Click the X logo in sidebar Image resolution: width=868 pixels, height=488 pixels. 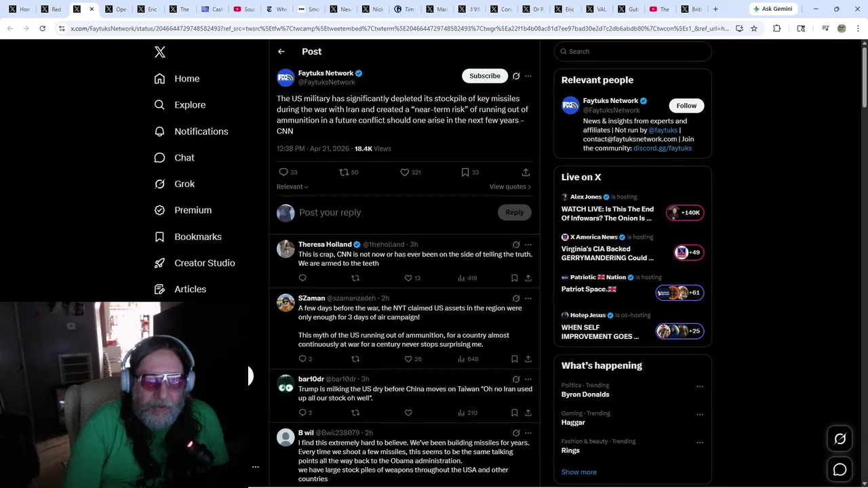(x=160, y=52)
